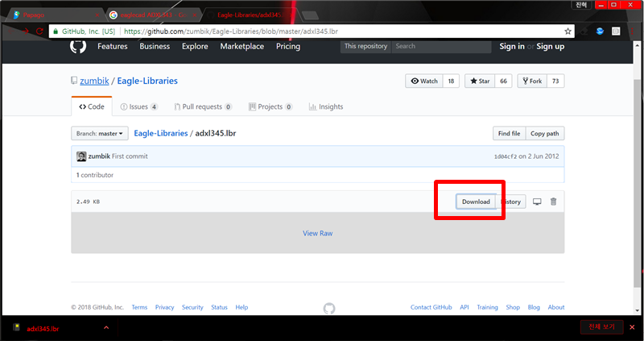Open the Issues tab
The height and width of the screenshot is (341, 644).
tap(138, 106)
